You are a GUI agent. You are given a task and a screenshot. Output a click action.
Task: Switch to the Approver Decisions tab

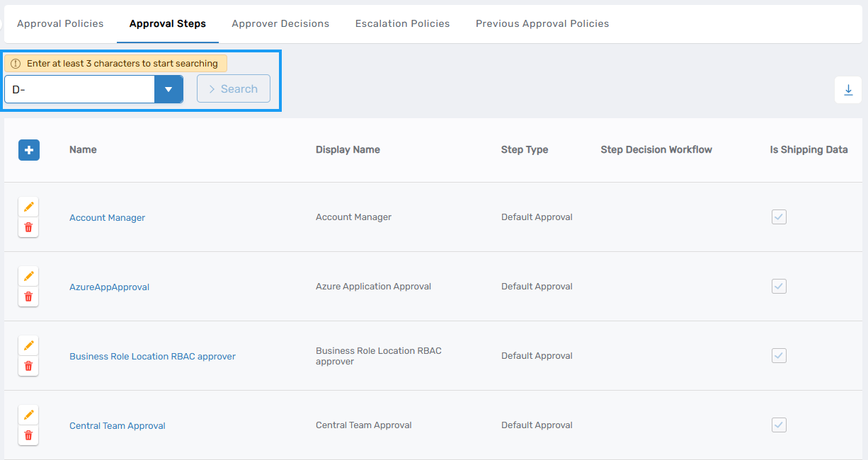click(280, 23)
